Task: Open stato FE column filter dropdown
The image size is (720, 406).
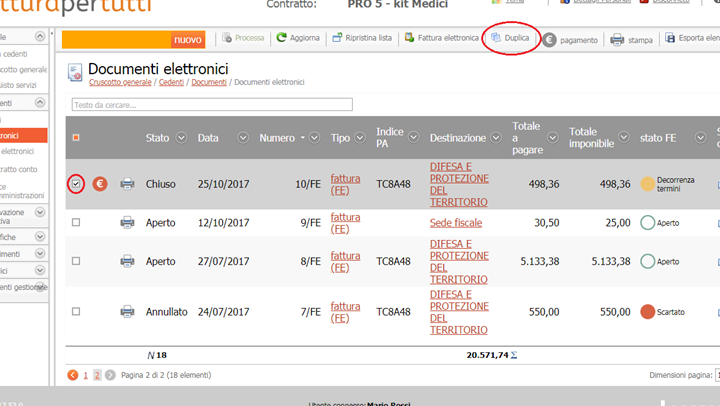Action: [x=700, y=137]
